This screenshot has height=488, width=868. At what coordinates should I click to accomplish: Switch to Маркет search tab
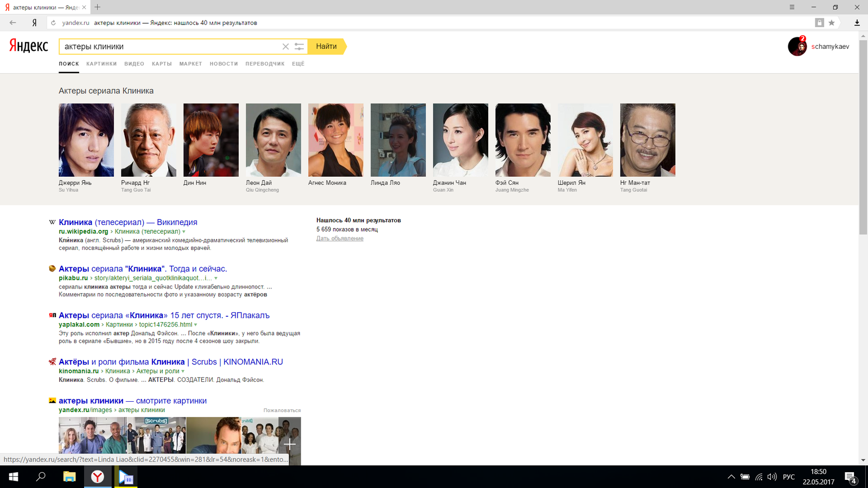(190, 64)
